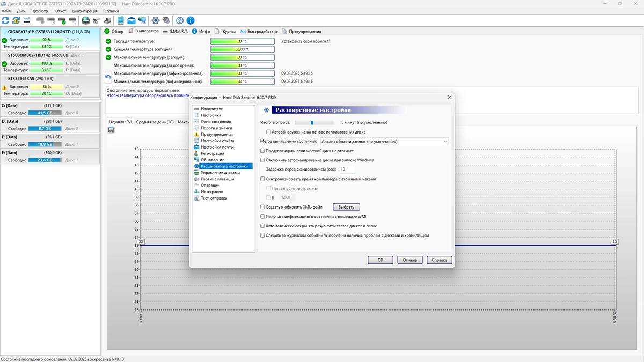This screenshot has height=362, width=644.
Task: Select GIGABYTE GP-GSTFS31120GNTD disk in sidebar
Action: (50, 39)
